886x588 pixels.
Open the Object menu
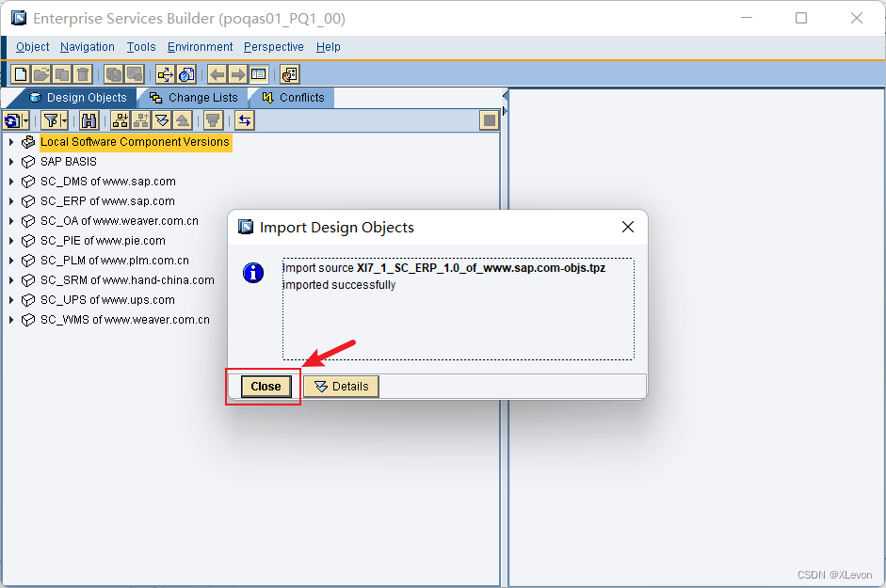pos(32,47)
